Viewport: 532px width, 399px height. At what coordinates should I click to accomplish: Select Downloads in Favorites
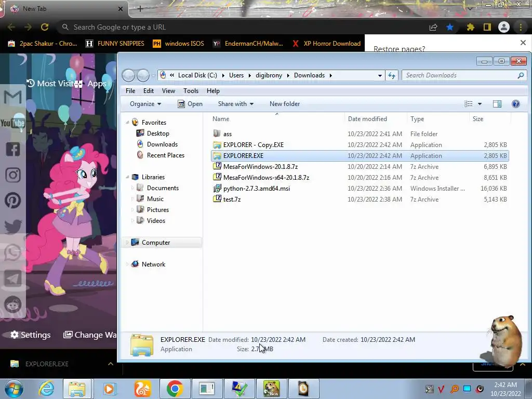tap(157, 144)
